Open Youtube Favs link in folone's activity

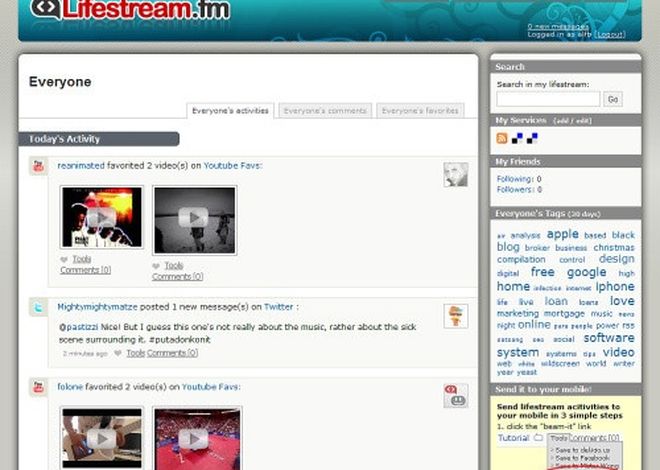(210, 387)
